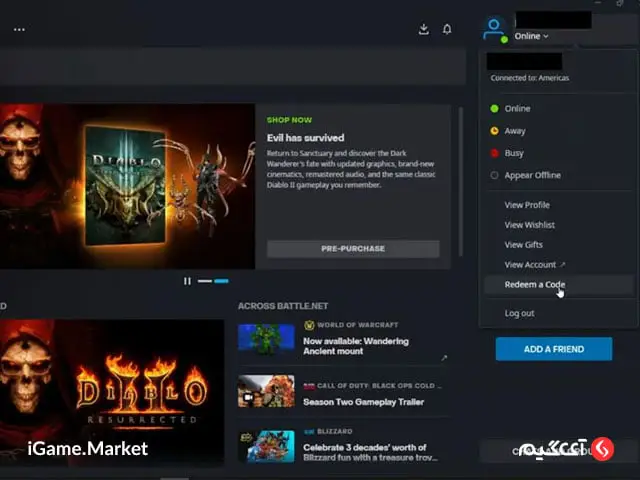This screenshot has height=480, width=640.
Task: Open the Blizzard 3 decades celebration thumbnail
Action: 266,447
